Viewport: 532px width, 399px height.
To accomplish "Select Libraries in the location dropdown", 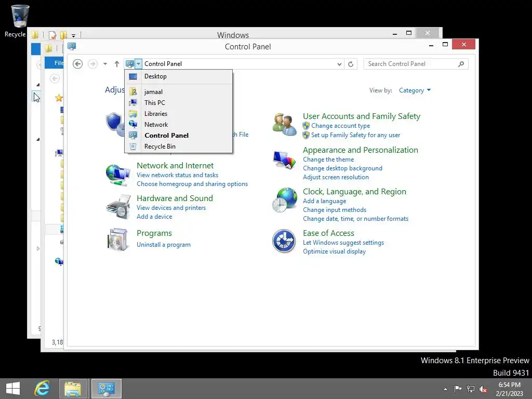I will (179, 114).
